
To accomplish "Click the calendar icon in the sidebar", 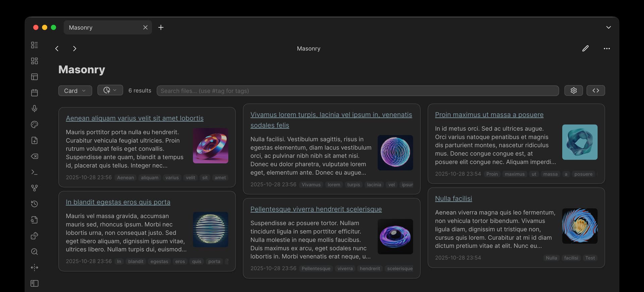I will click(x=35, y=93).
